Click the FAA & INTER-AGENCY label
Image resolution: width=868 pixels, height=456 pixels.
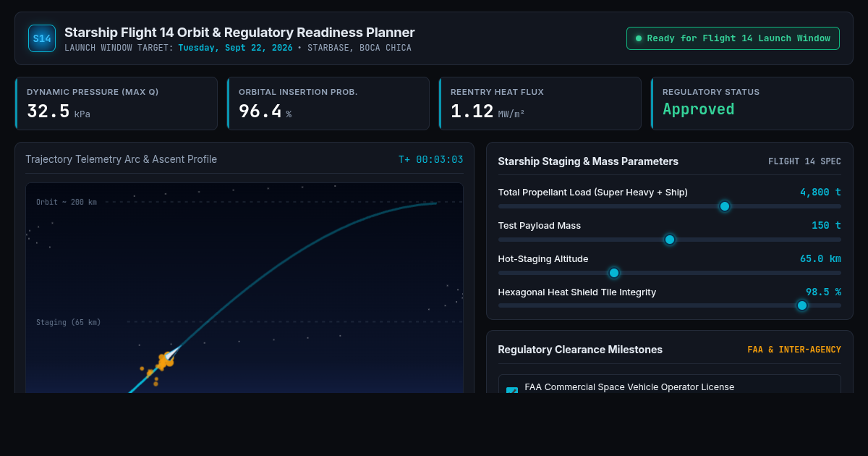(x=794, y=350)
